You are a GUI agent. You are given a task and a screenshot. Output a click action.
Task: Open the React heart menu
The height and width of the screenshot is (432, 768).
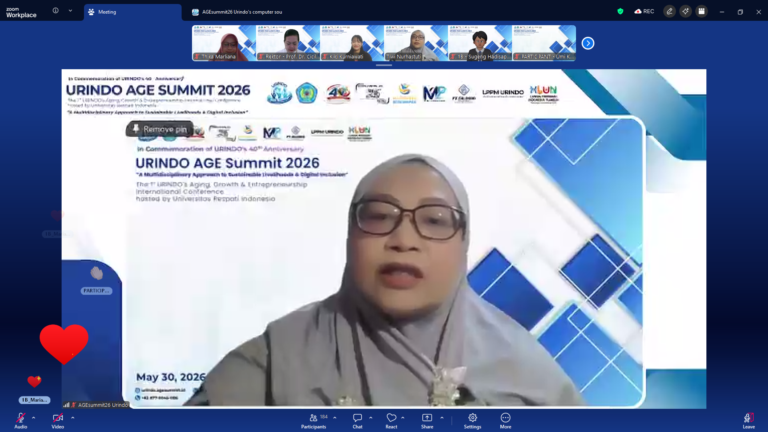point(391,420)
